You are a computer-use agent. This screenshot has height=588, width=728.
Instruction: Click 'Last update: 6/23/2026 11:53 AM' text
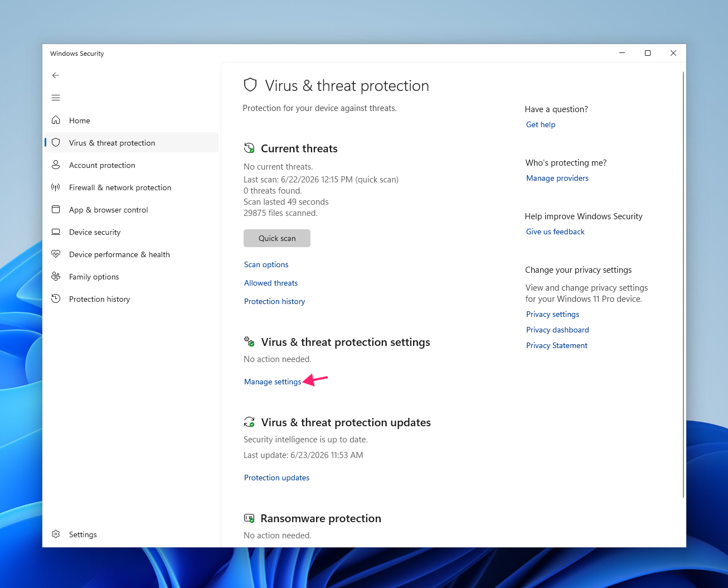coord(303,455)
